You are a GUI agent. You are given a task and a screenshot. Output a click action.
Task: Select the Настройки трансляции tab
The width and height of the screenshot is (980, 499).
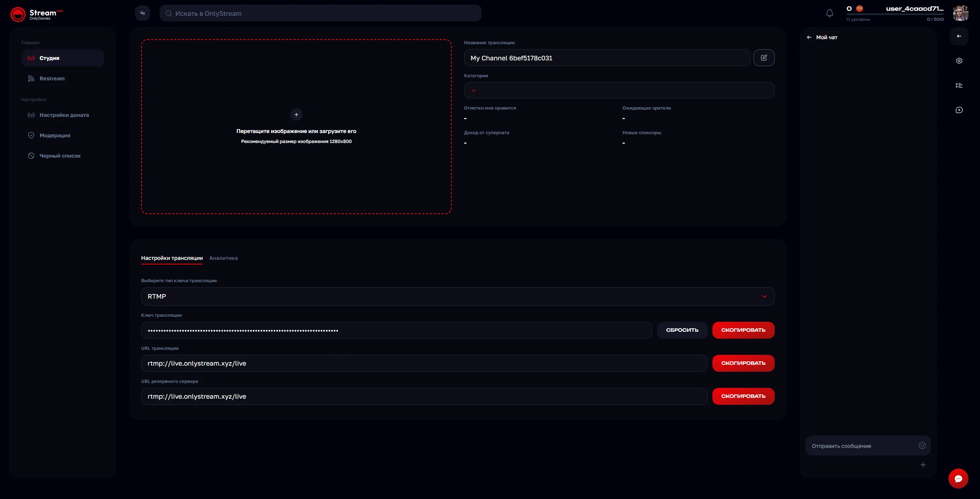171,258
